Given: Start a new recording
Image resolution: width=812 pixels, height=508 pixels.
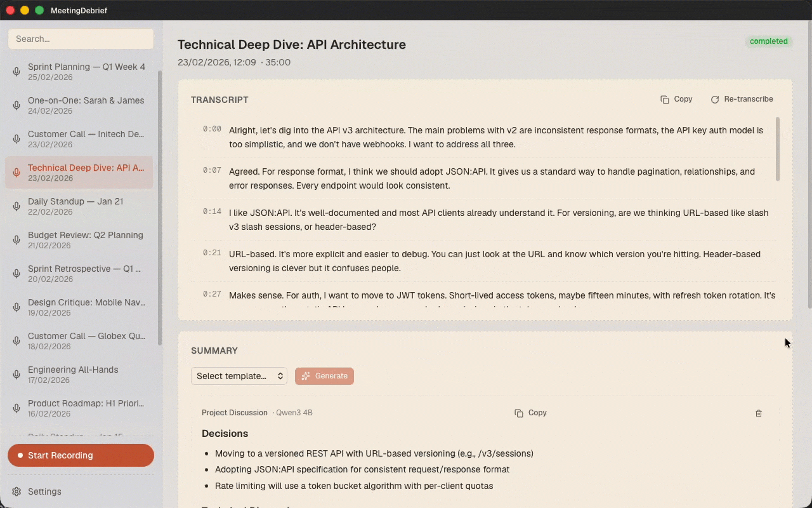Looking at the screenshot, I should (x=81, y=455).
